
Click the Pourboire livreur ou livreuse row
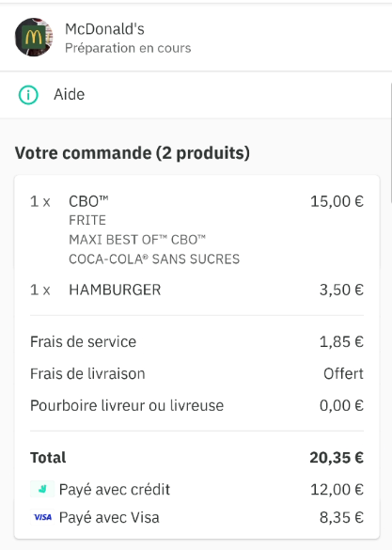pyautogui.click(x=196, y=405)
